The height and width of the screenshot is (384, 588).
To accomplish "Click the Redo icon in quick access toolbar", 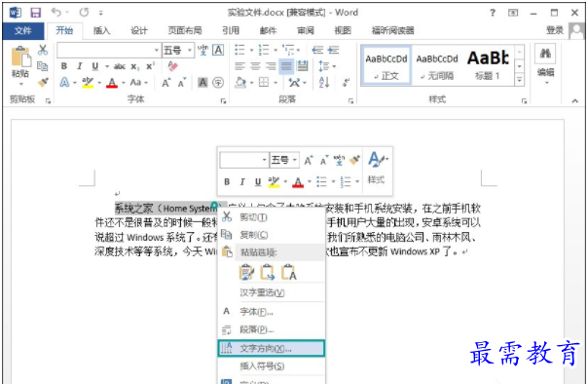I will point(84,13).
